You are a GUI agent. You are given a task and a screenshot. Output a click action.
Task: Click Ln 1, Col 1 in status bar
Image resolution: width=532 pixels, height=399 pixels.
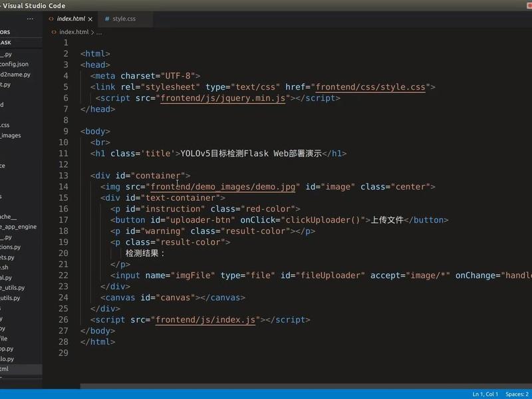[x=485, y=394]
